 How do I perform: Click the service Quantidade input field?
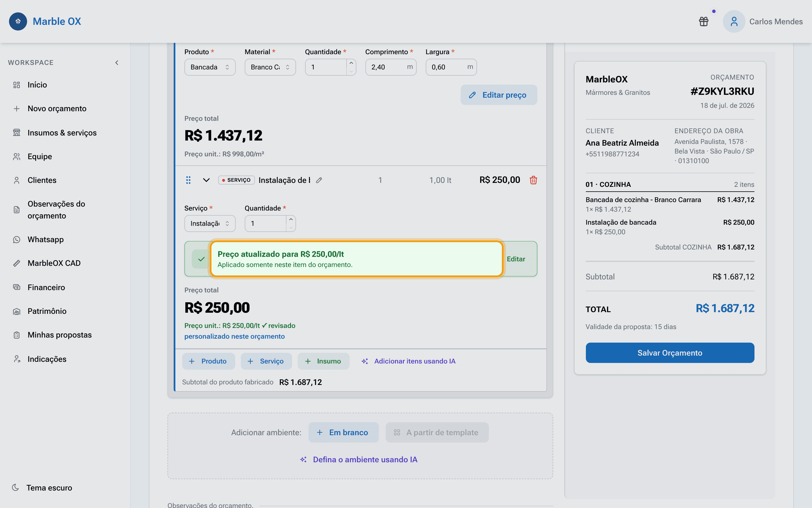click(265, 224)
